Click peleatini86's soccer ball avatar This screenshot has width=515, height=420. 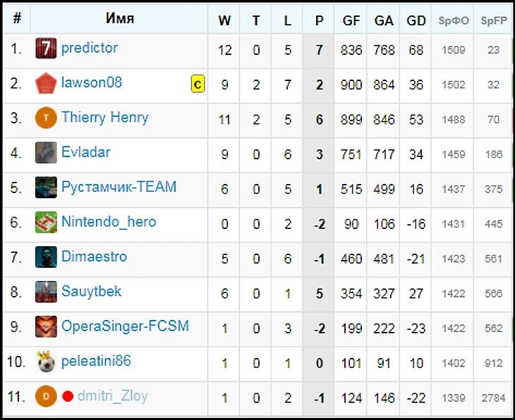[46, 362]
